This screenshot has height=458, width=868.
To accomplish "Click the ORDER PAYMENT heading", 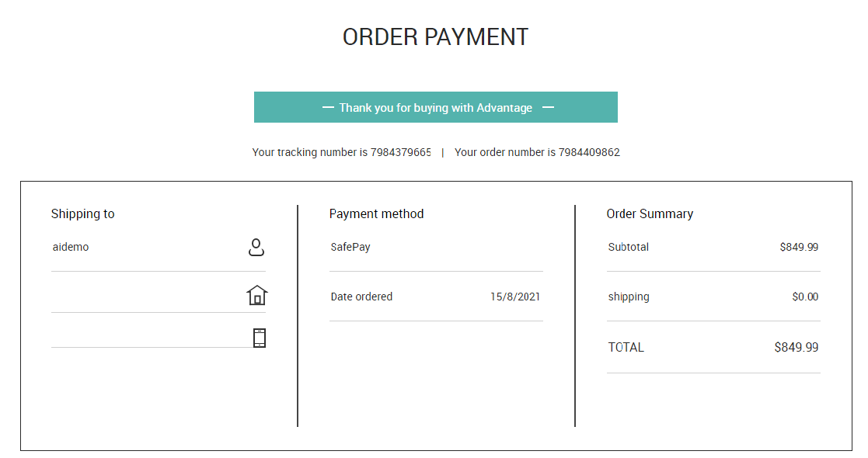I will pyautogui.click(x=436, y=37).
